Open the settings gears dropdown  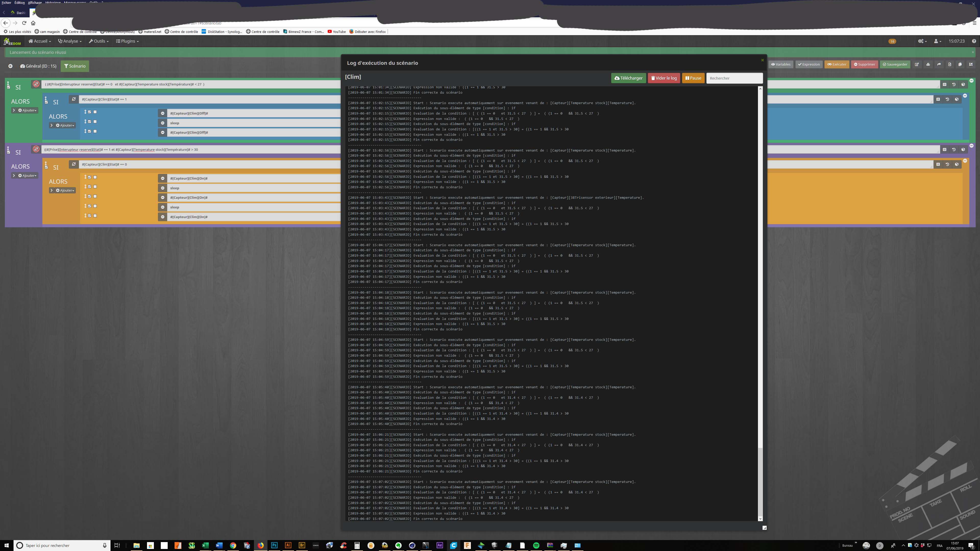point(922,41)
